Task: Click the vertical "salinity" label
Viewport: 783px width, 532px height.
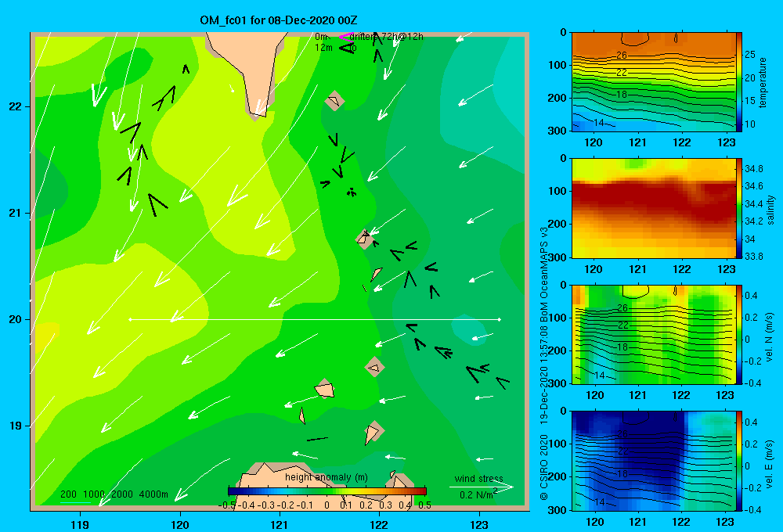Action: (x=770, y=210)
